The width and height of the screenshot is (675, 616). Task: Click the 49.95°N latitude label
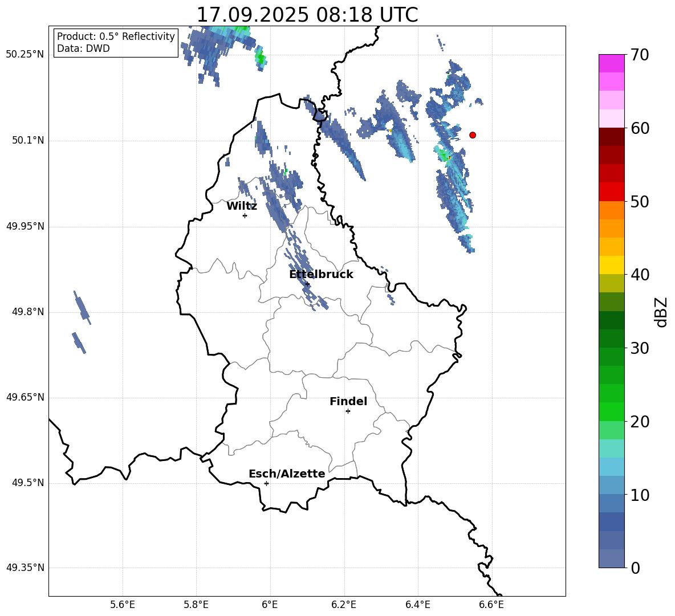point(25,226)
